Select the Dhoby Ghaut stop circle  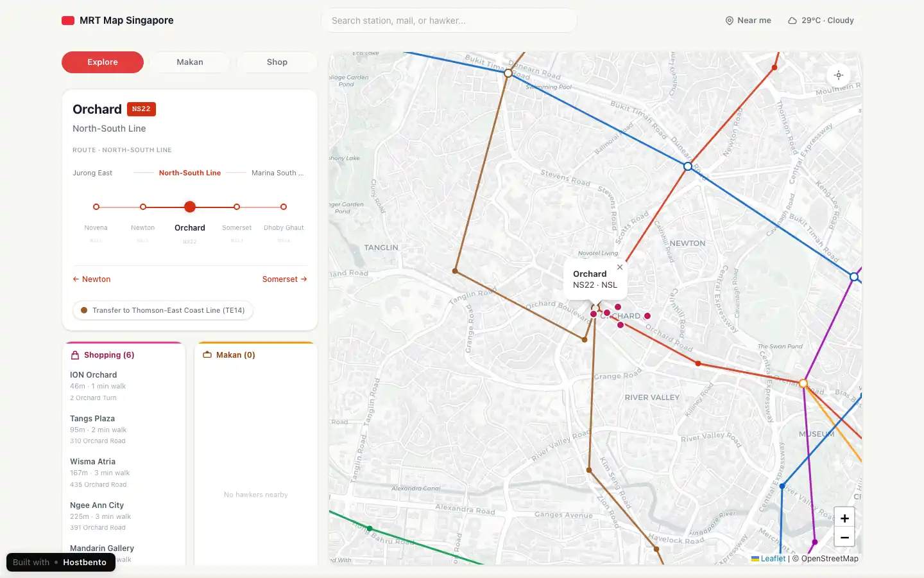pos(283,207)
